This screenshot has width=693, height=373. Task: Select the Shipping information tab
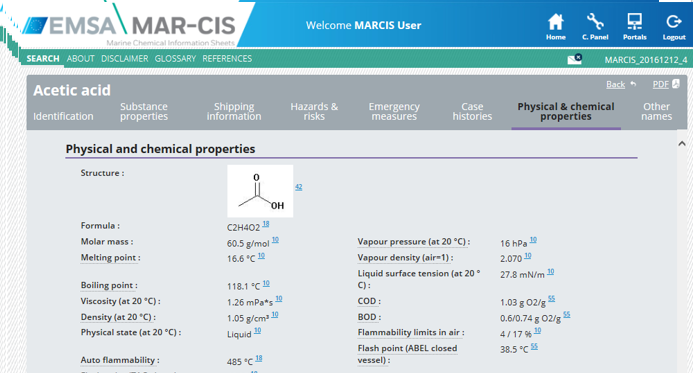tap(234, 111)
